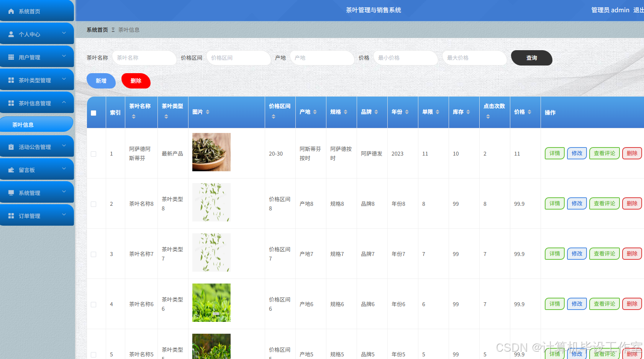Click the 查询 search button
The height and width of the screenshot is (359, 644).
531,58
